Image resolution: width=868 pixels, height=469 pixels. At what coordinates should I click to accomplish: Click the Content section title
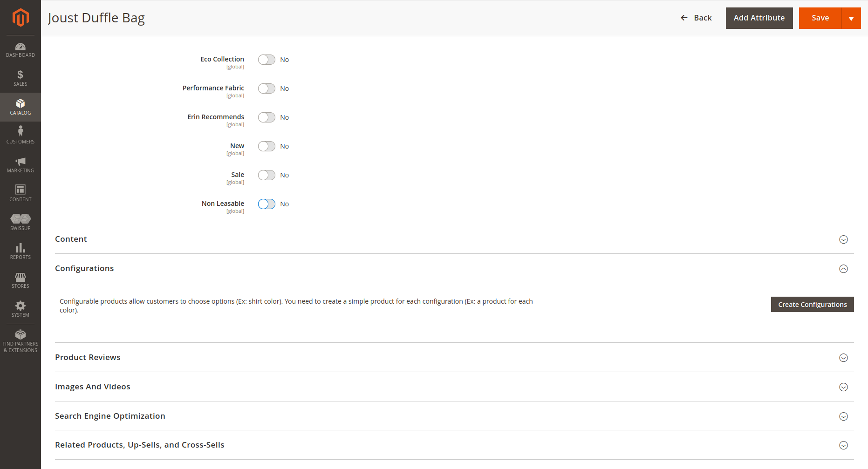click(71, 239)
